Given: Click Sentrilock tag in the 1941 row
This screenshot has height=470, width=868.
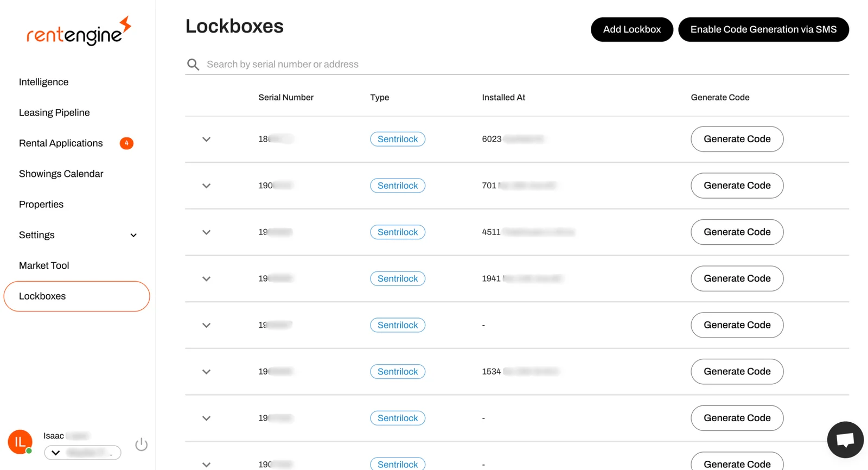Looking at the screenshot, I should pyautogui.click(x=398, y=278).
